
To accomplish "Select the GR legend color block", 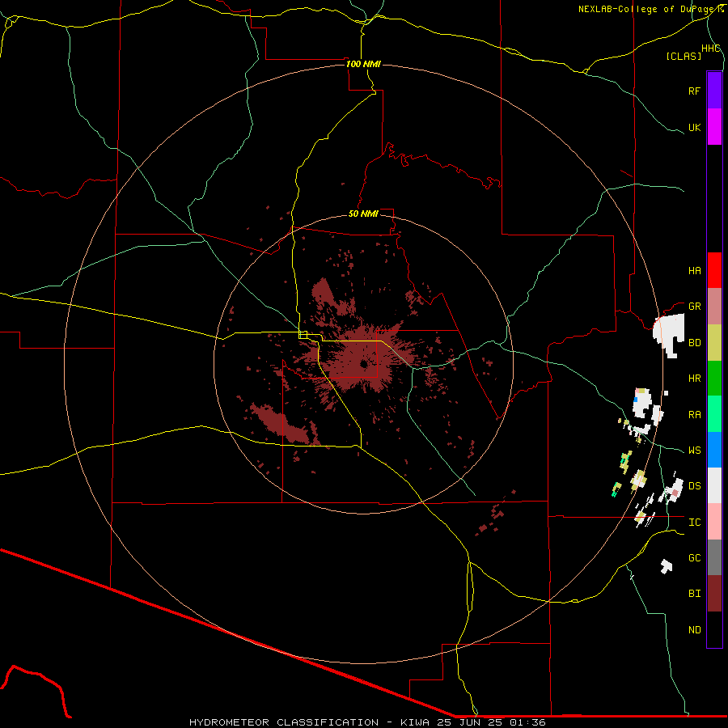I will (714, 306).
